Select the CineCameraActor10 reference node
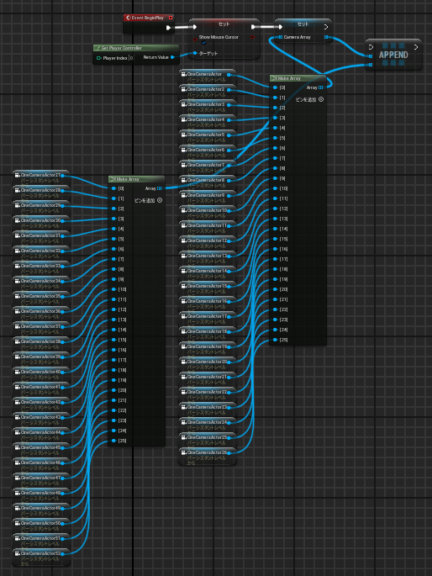 pyautogui.click(x=208, y=213)
